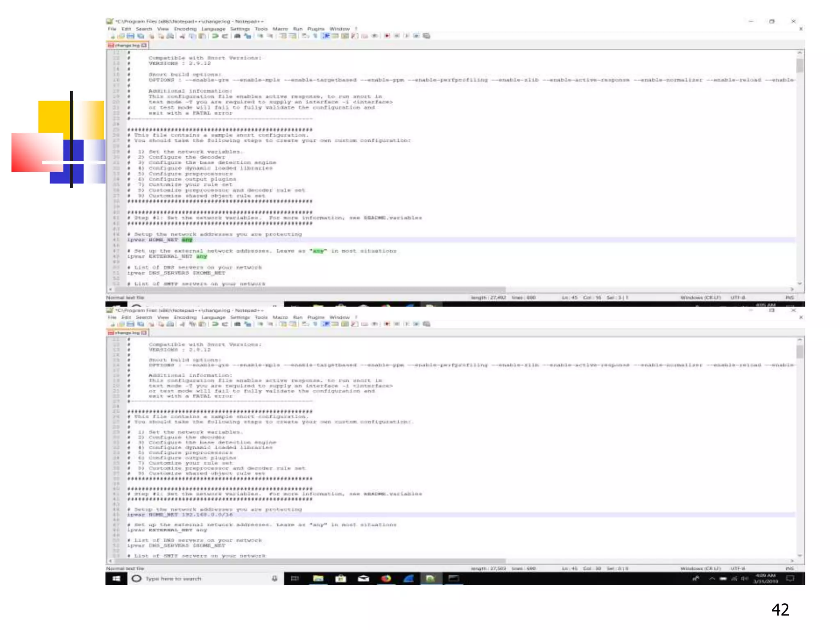Click Save All icon in lower toolbar
Image resolution: width=840 pixels, height=630 pixels.
[141, 324]
